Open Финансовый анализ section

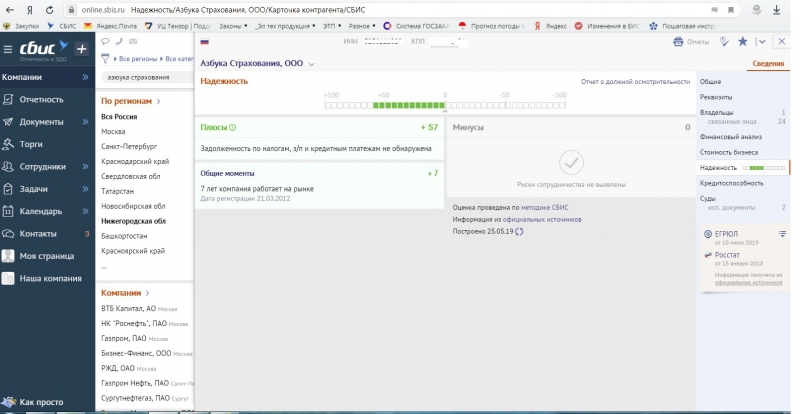[x=731, y=137]
